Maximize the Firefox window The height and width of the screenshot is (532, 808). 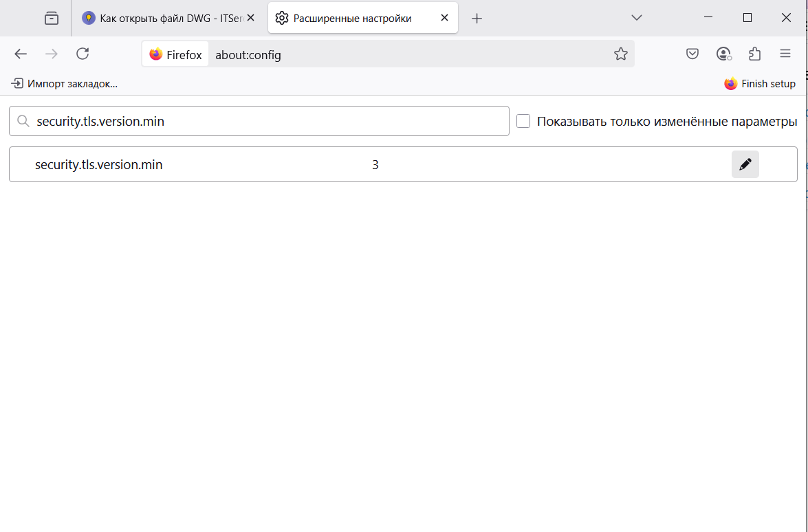pyautogui.click(x=747, y=18)
